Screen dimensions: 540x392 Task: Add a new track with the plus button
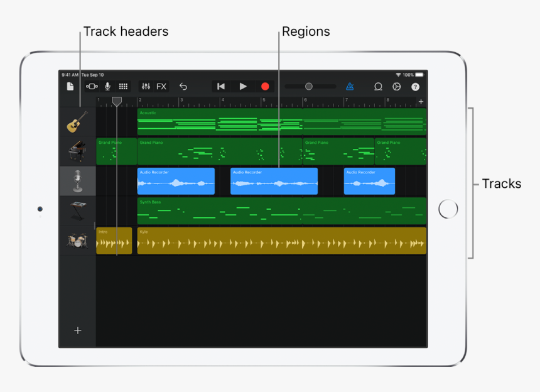(77, 330)
